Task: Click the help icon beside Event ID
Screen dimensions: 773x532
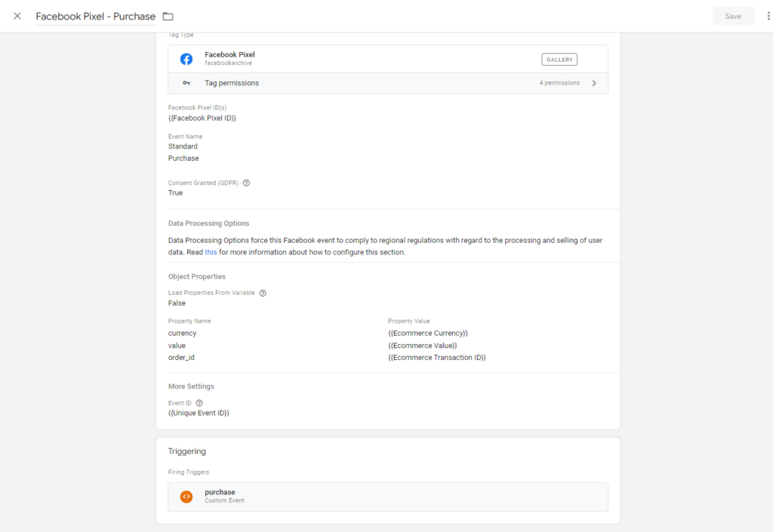Action: pyautogui.click(x=199, y=403)
